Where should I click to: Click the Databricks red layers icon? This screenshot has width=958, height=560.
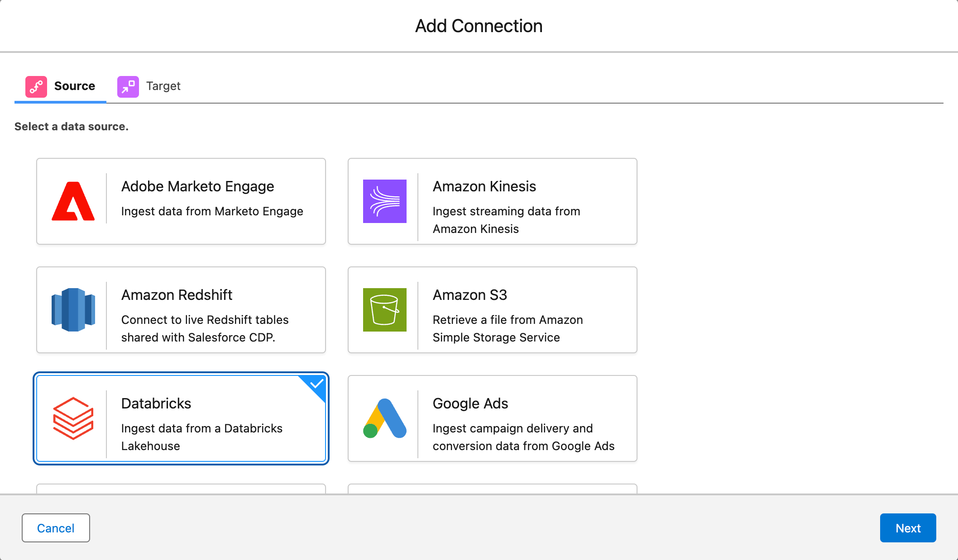73,418
